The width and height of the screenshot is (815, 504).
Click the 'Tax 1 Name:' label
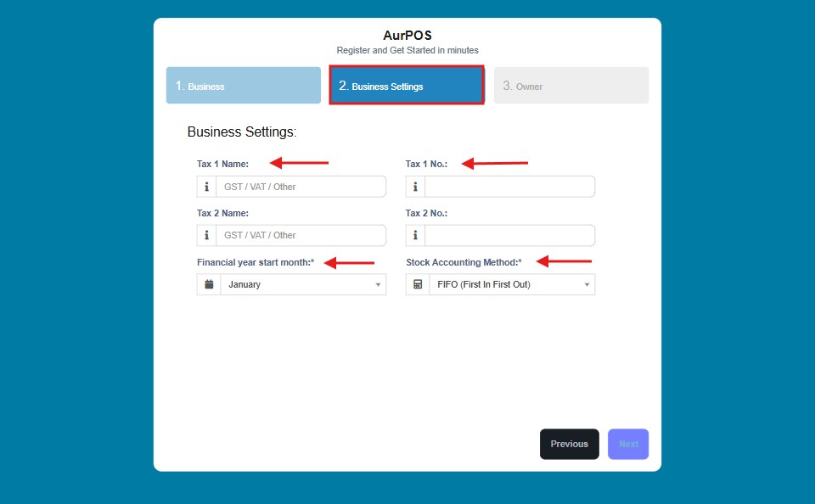pos(222,164)
